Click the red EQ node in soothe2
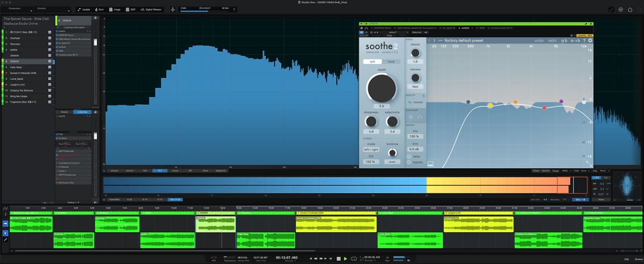The width and height of the screenshot is (644, 264). click(544, 108)
